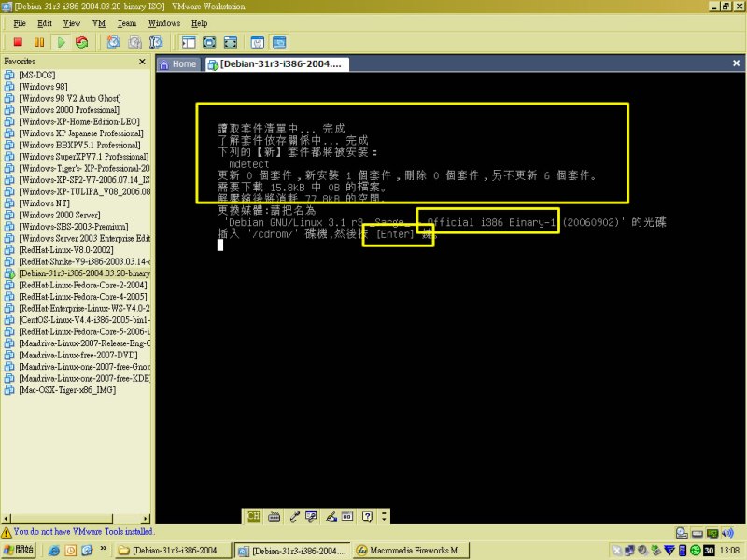747x560 pixels.
Task: Open the VM menu
Action: [99, 23]
